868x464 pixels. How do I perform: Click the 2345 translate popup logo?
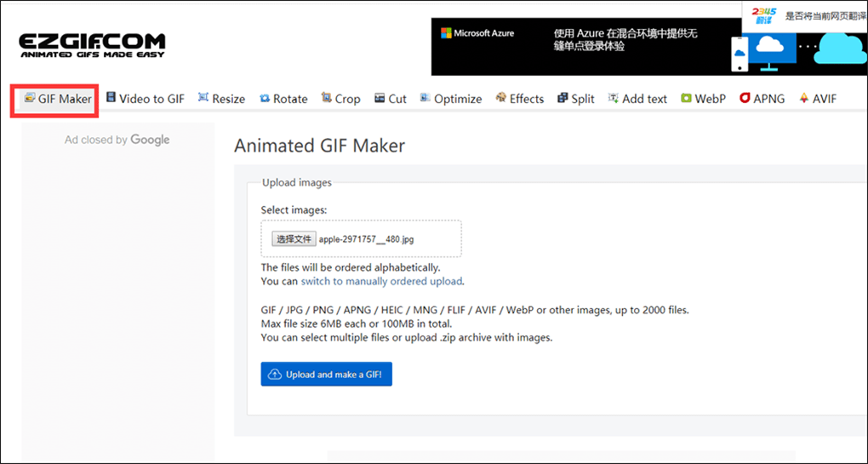tap(764, 15)
